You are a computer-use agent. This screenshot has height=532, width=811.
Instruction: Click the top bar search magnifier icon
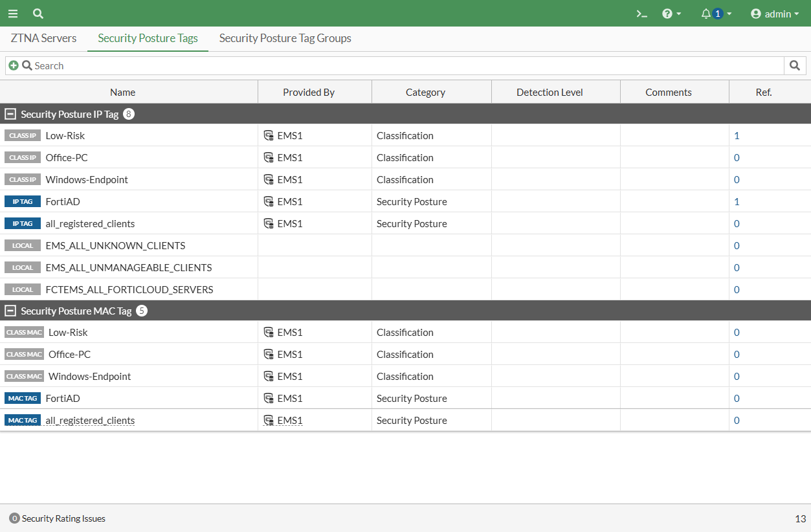coord(38,14)
